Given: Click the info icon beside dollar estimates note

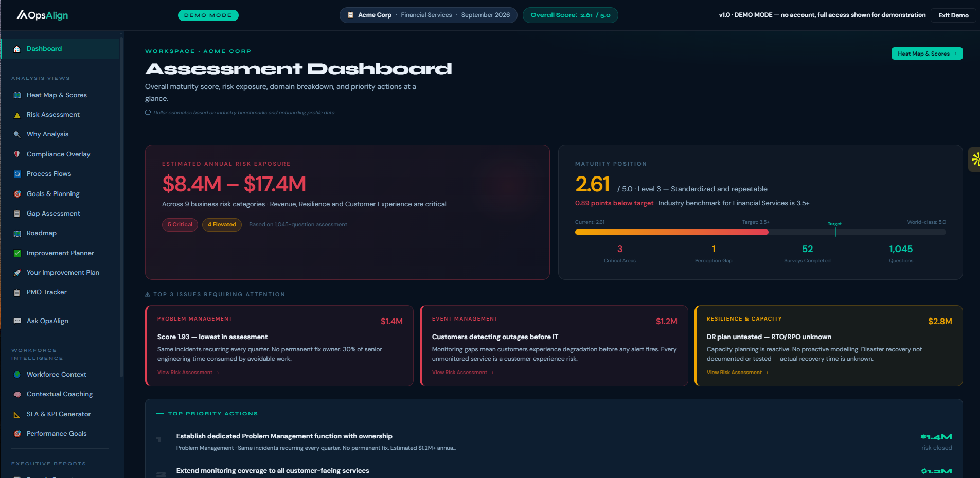Looking at the screenshot, I should pos(148,112).
